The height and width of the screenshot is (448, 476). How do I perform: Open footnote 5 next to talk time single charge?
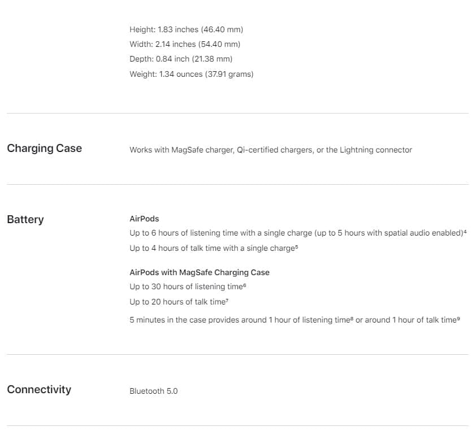(x=295, y=247)
